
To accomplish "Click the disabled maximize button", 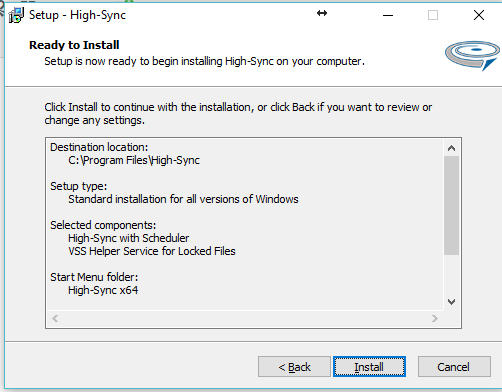I will click(433, 15).
